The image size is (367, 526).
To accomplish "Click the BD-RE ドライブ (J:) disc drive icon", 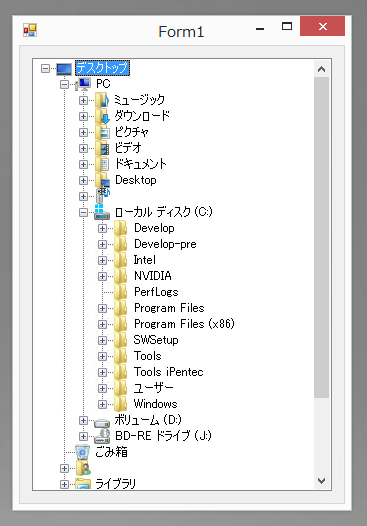I will (x=102, y=436).
